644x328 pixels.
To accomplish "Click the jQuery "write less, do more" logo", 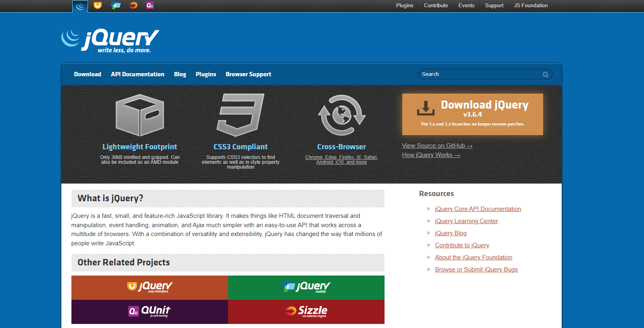I will pos(110,40).
